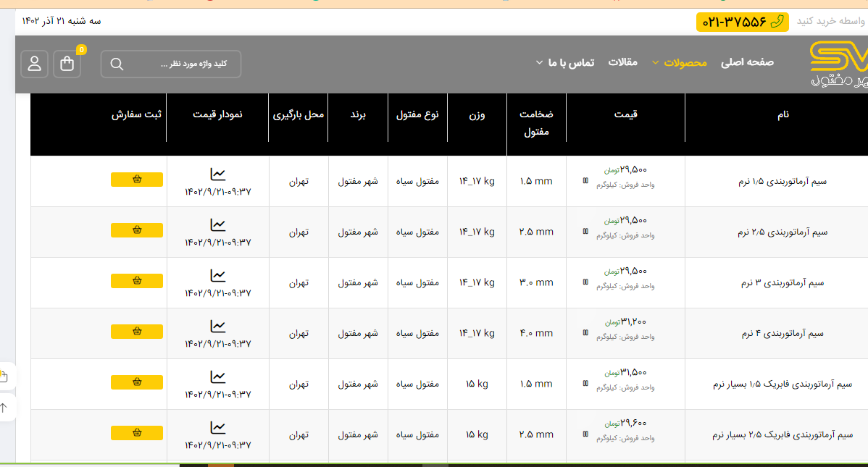The image size is (868, 467).
Task: Expand the تماس با ما dropdown
Action: tap(564, 62)
